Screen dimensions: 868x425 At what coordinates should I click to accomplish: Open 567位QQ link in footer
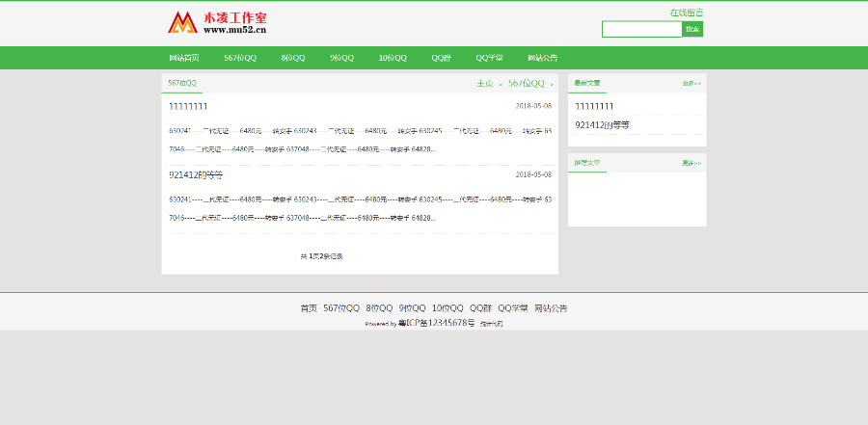(341, 308)
